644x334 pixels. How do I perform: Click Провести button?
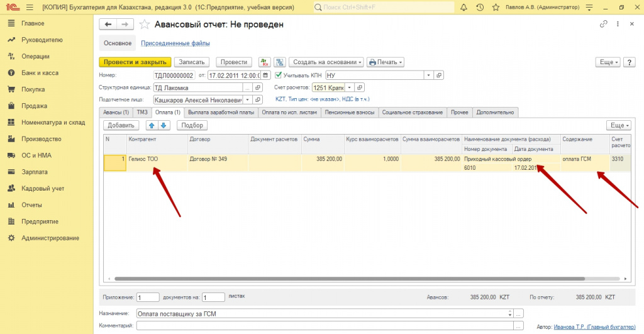click(234, 62)
